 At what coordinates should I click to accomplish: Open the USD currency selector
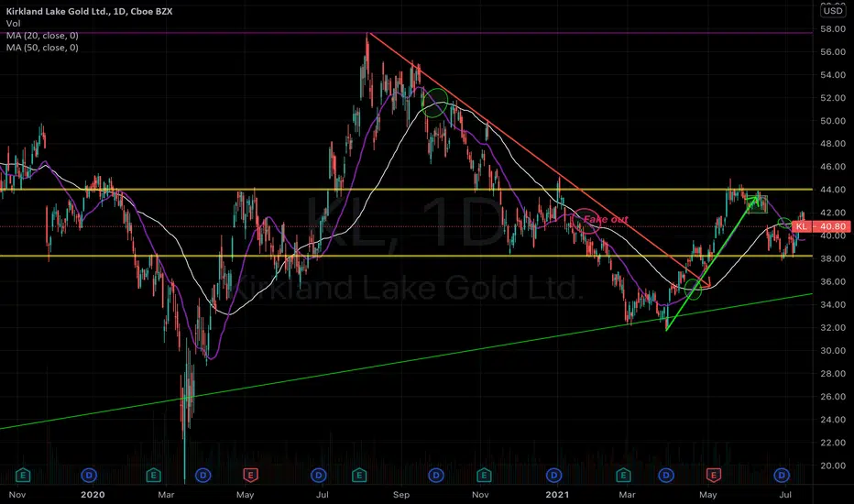[833, 10]
